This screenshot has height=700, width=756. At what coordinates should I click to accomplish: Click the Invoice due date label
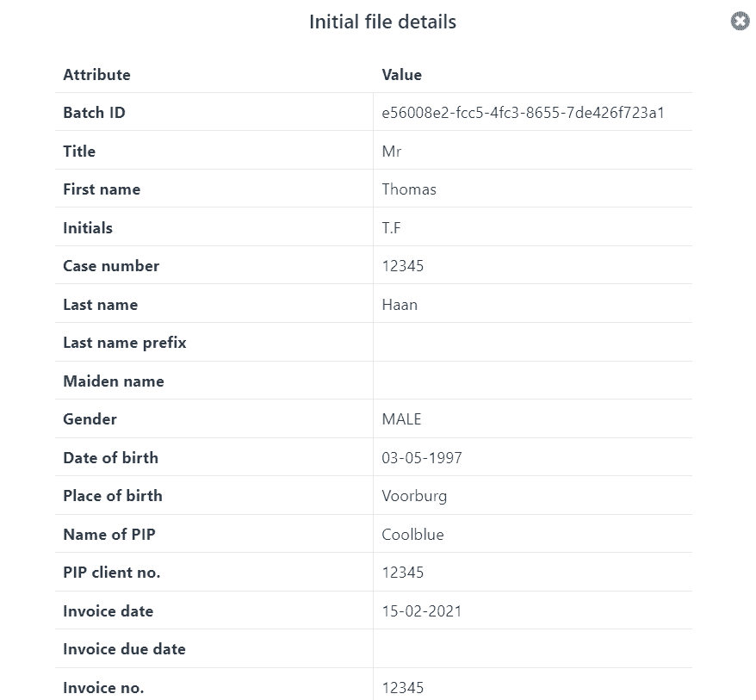click(x=124, y=649)
